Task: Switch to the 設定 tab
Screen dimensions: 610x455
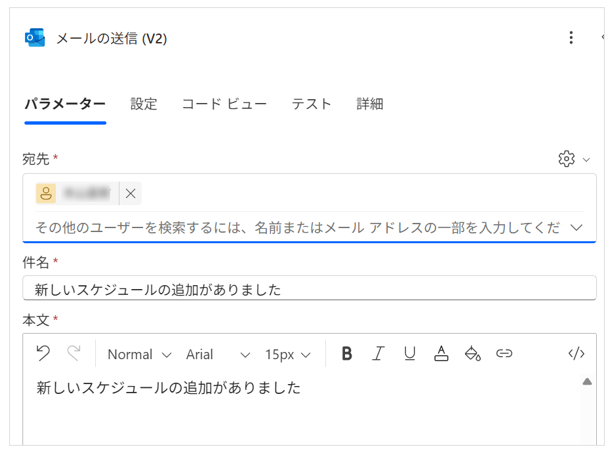Action: coord(144,104)
